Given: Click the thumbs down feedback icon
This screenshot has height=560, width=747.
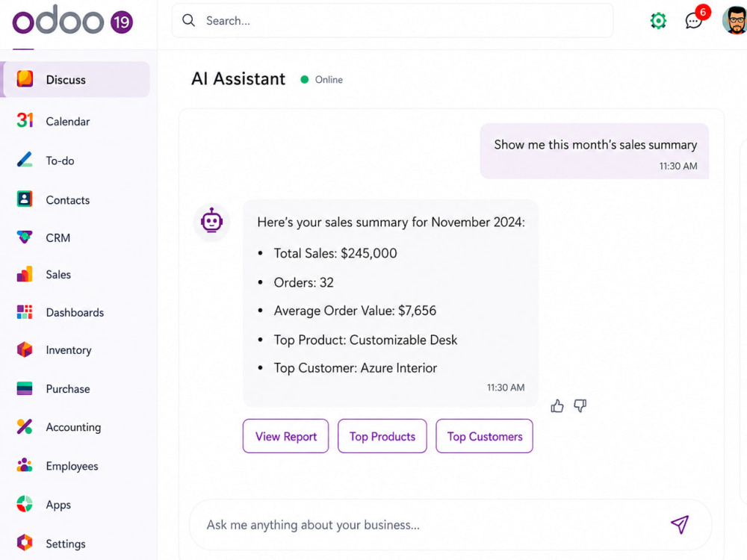Looking at the screenshot, I should (580, 405).
